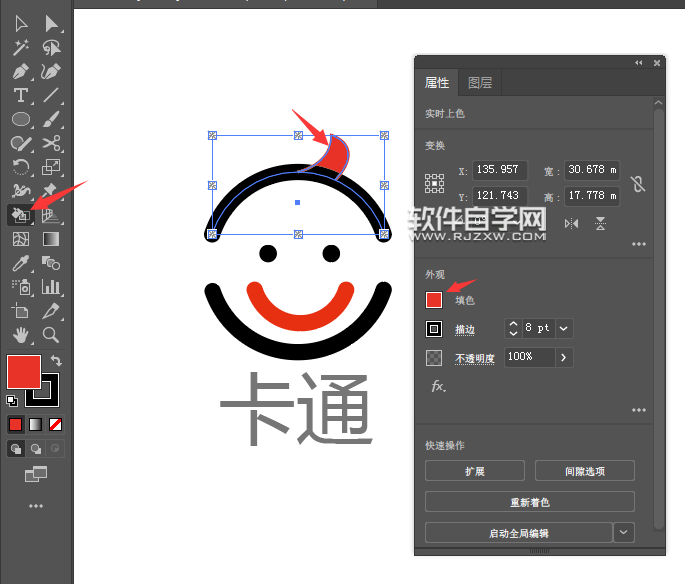Click the 扩展 (Expand) button
The image size is (685, 584).
(475, 471)
